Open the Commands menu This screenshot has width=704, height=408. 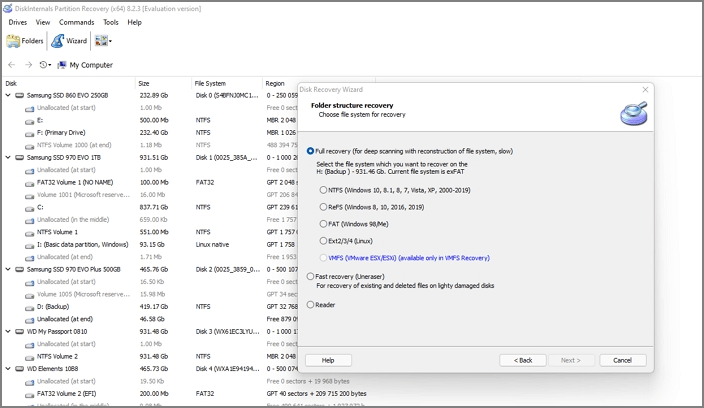pos(76,21)
